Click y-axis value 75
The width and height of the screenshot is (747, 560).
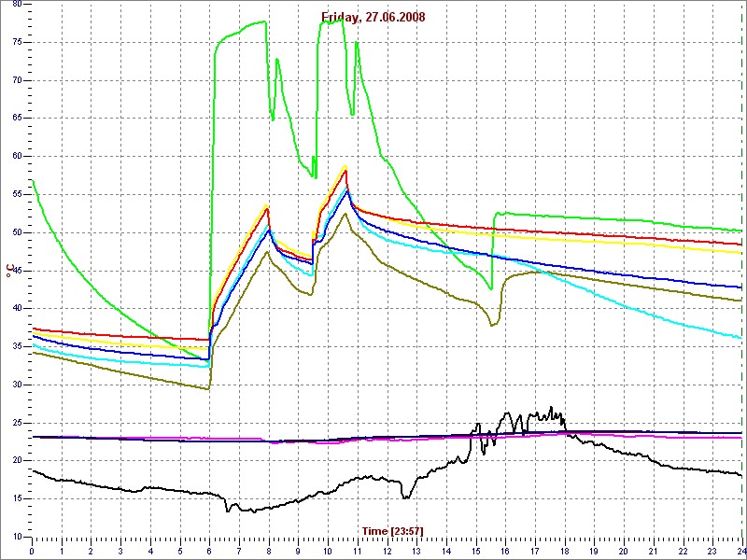16,42
